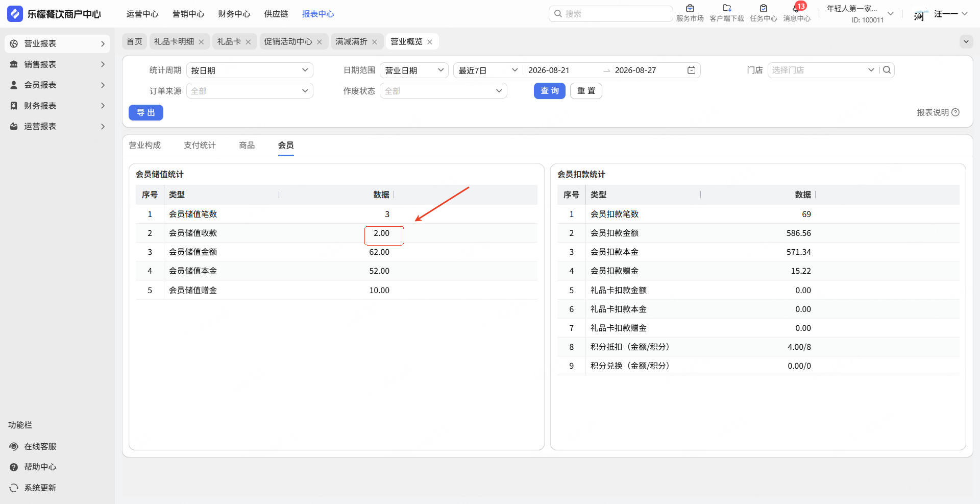The height and width of the screenshot is (504, 980).
Task: Click 会员扣款笔数 value 69
Action: pos(806,214)
